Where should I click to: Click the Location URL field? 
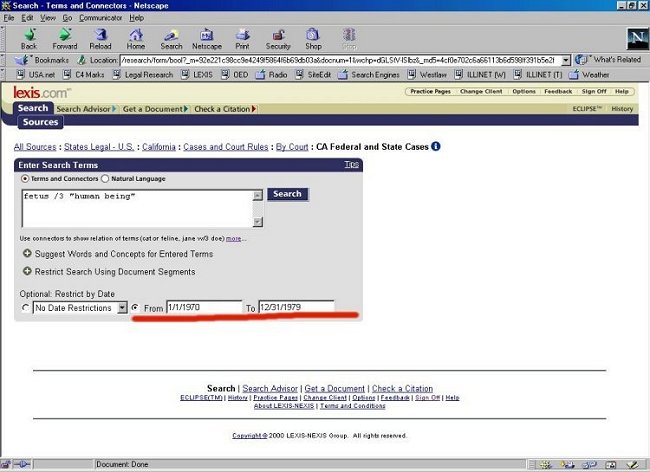tap(340, 60)
